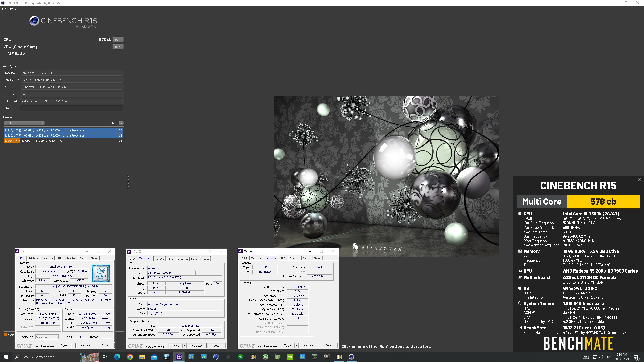Open Graphics tab in the CPU-Z Mainboard-tab window
The height and width of the screenshot is (362, 644).
pos(183,259)
